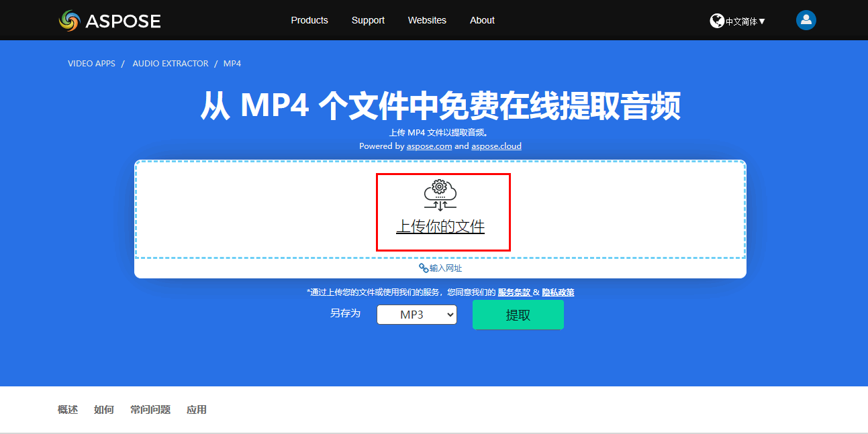Open the Websites menu
The width and height of the screenshot is (868, 434).
pyautogui.click(x=427, y=20)
